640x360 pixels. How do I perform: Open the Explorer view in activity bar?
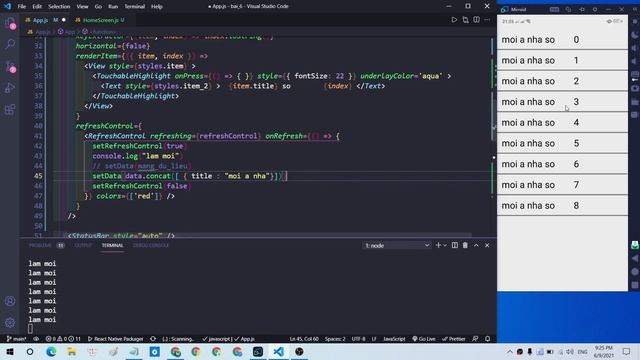click(x=10, y=23)
